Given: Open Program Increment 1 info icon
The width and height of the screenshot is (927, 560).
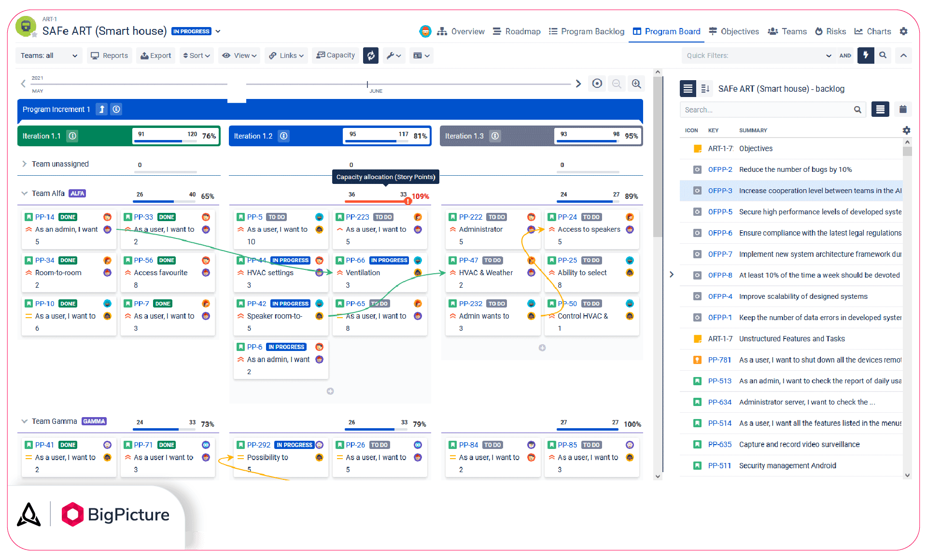Looking at the screenshot, I should coord(116,110).
